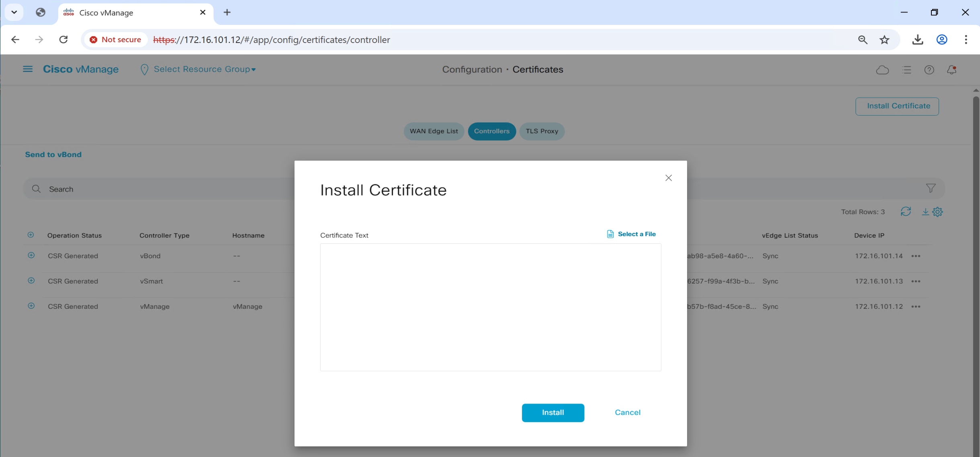The width and height of the screenshot is (980, 457).
Task: Expand the vSmart row details
Action: [x=31, y=281]
